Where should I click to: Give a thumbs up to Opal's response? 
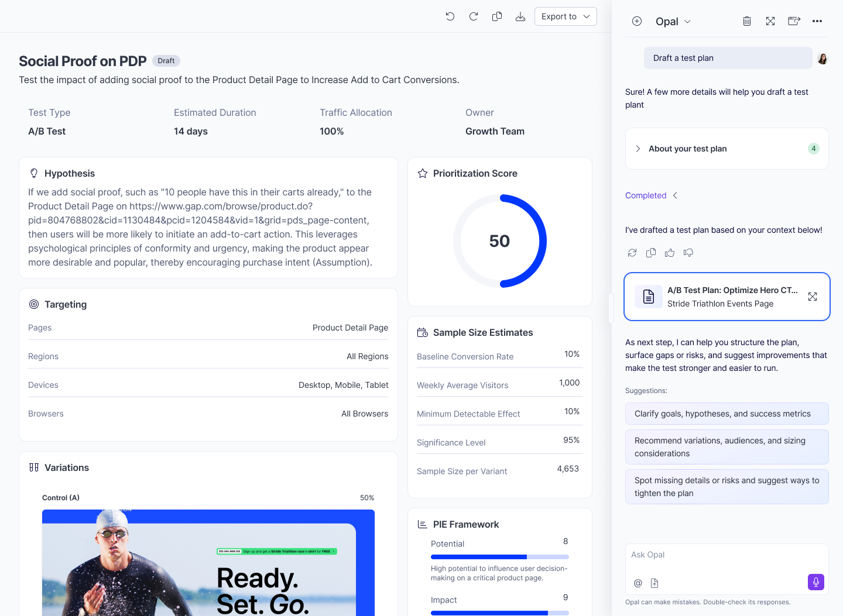click(670, 253)
